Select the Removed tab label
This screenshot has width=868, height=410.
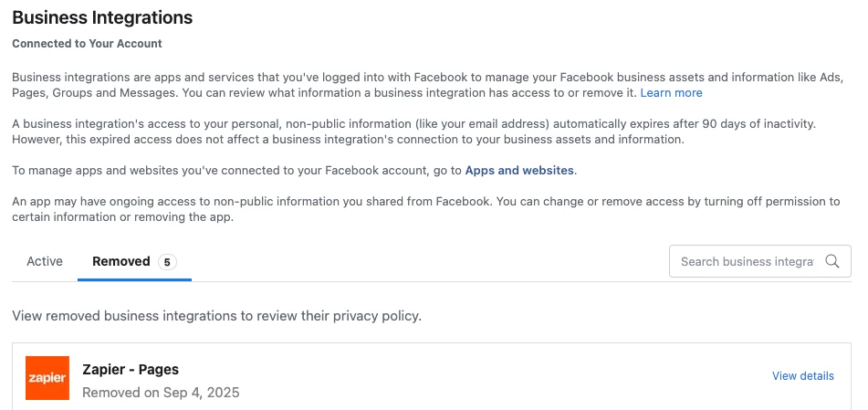coord(121,261)
